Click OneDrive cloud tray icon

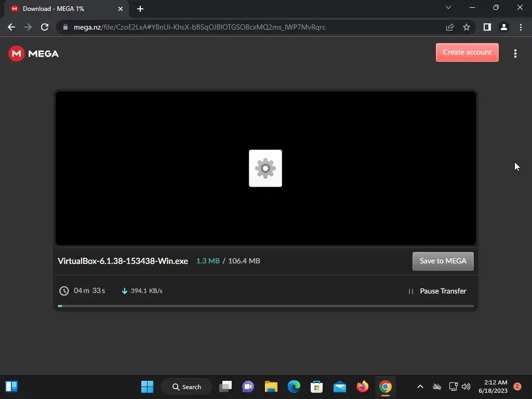point(436,387)
